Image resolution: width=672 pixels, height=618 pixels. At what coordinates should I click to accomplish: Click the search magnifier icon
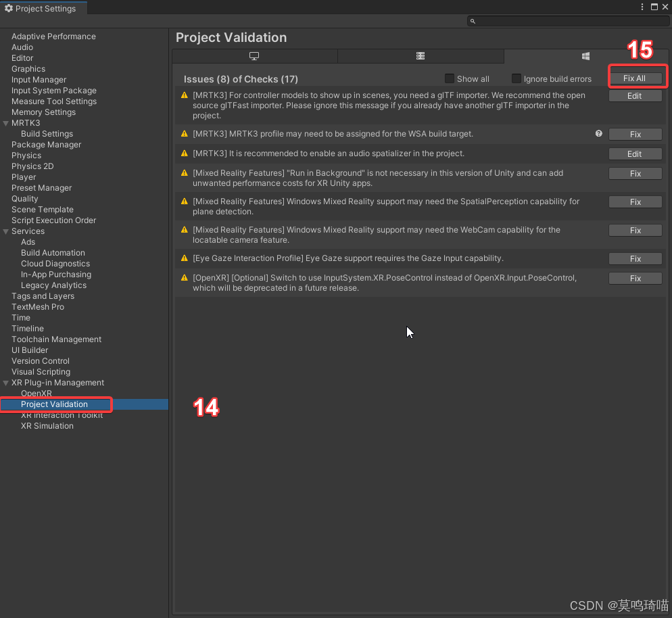click(x=473, y=21)
